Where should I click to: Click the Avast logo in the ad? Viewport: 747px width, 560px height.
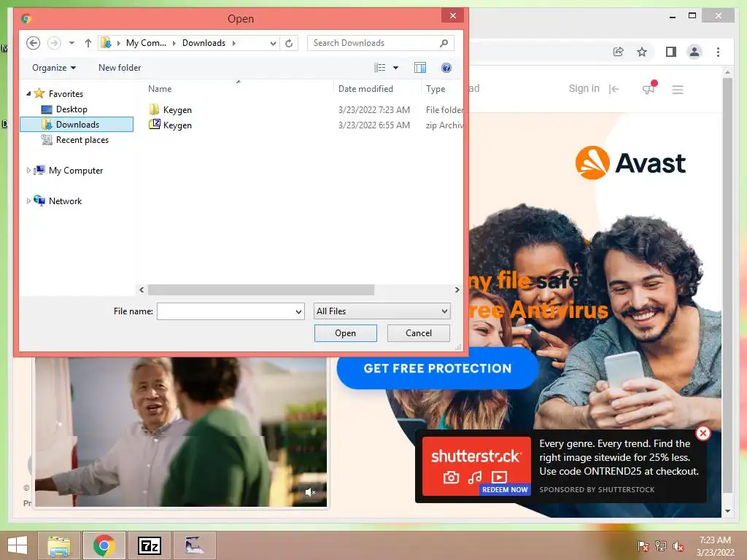[630, 163]
